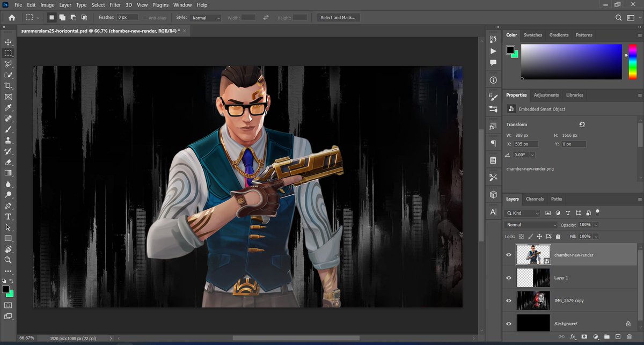Screen dimensions: 644x345
Task: Select the Gradient tool
Action: coord(8,173)
